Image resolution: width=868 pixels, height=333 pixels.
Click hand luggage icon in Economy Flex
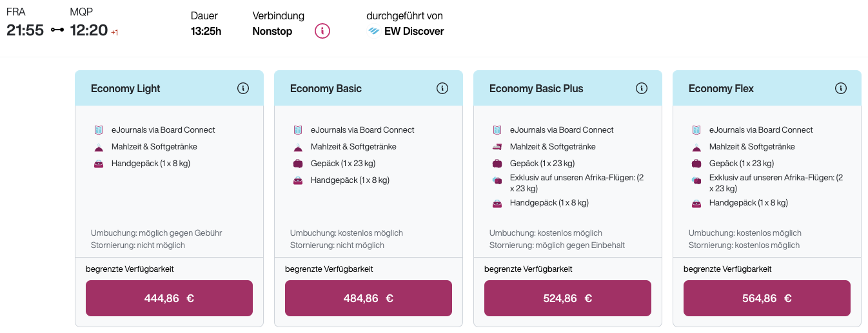(x=696, y=204)
